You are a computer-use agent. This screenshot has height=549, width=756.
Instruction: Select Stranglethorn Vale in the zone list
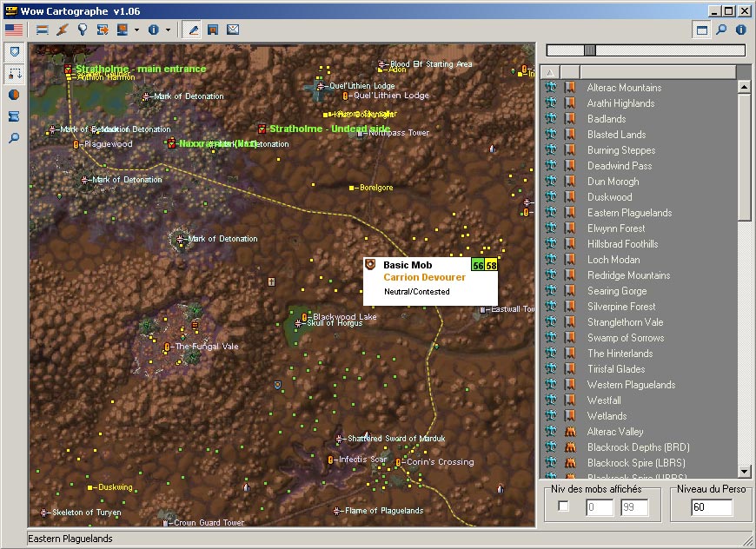625,322
